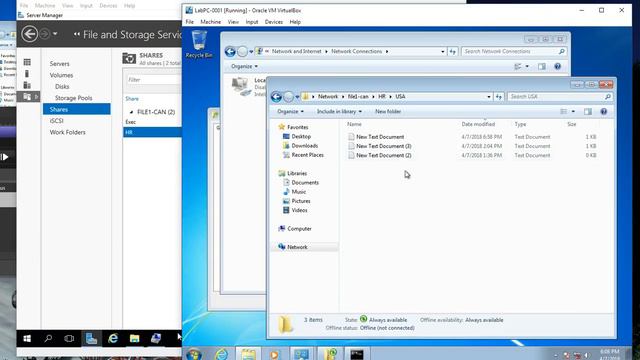Open VirtualBox Help menu
This screenshot has height=360, width=640.
pyautogui.click(x=295, y=22)
